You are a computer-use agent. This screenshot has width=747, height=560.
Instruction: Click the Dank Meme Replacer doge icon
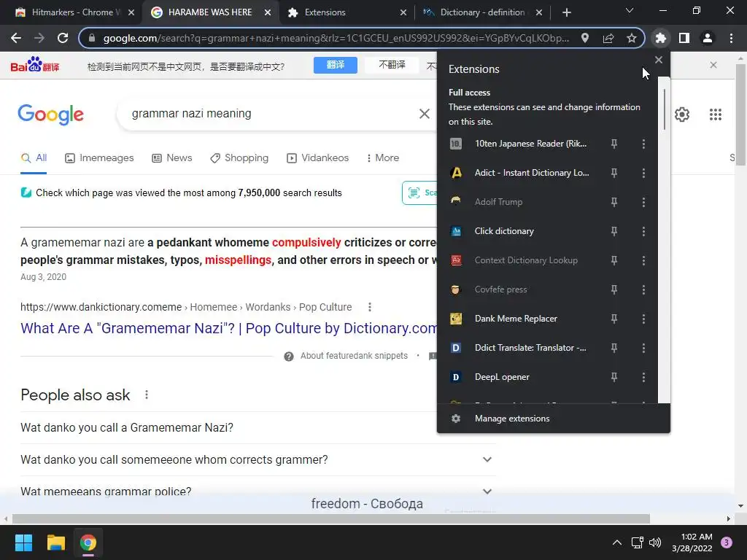[456, 319]
